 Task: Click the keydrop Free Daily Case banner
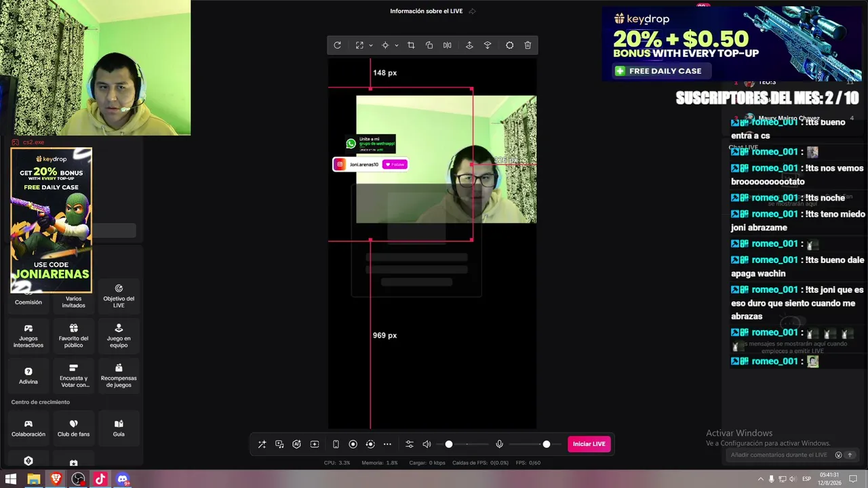pos(732,44)
